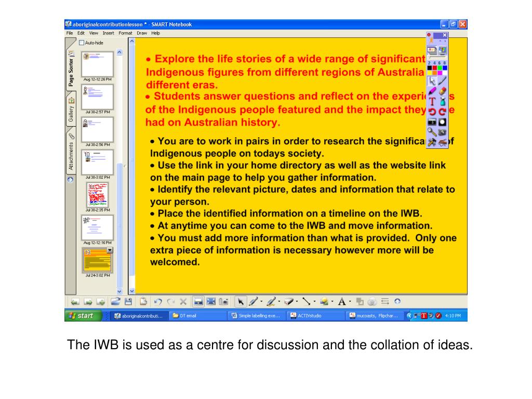Open the Shapes dropdown arrow
The image size is (532, 399).
coord(332,301)
